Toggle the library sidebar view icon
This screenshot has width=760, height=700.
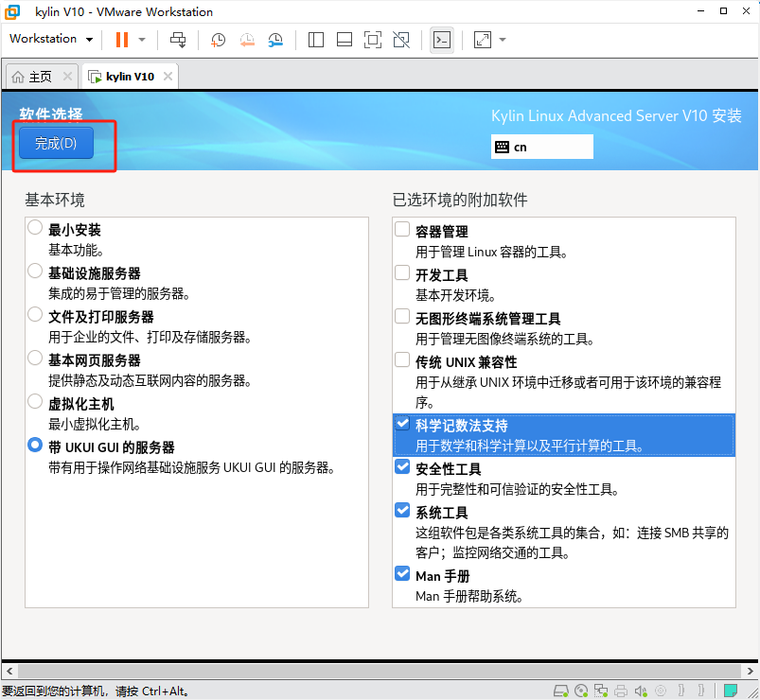click(x=316, y=40)
